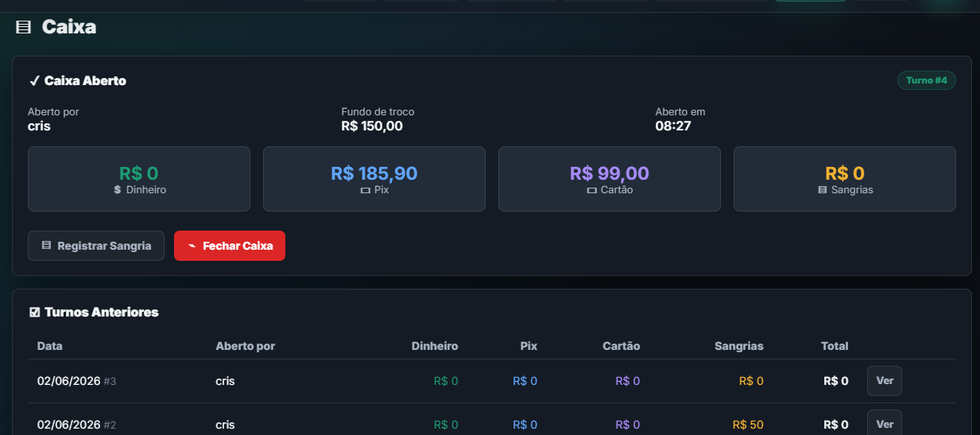This screenshot has height=435, width=980.
Task: Click the card icon next to Pix
Action: (365, 191)
